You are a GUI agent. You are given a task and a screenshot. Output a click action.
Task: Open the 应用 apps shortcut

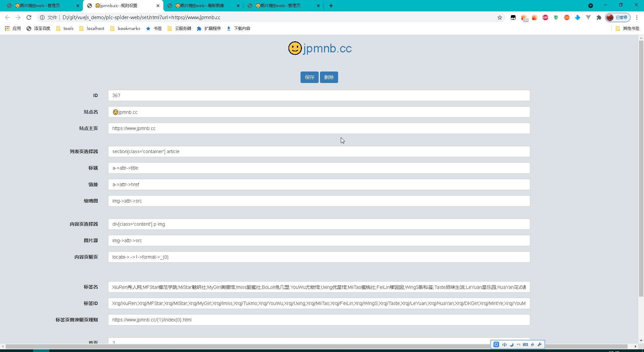coord(13,29)
